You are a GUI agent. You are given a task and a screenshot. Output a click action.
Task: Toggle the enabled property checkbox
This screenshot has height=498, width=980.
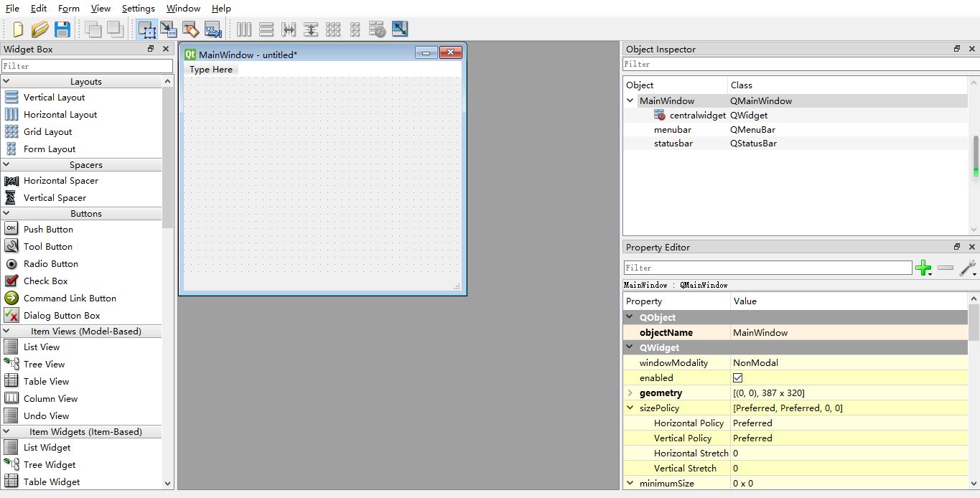point(737,377)
